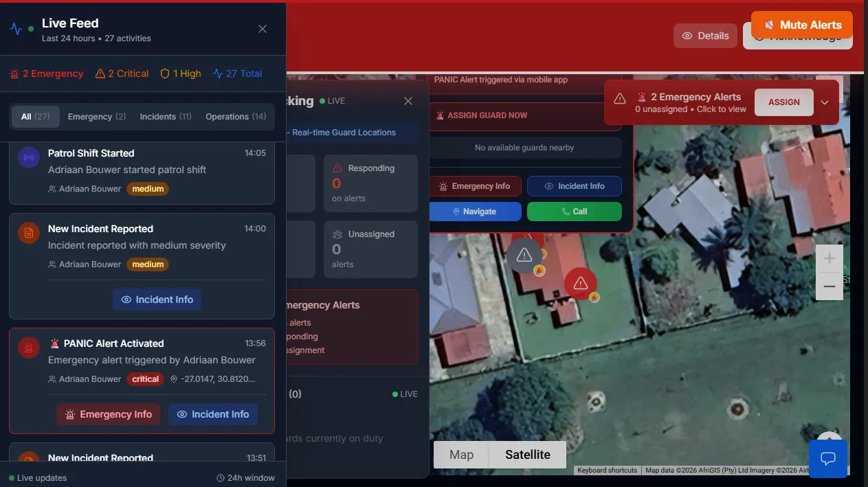
Task: Toggle the 2 Emergency filter chip
Action: pyautogui.click(x=45, y=73)
